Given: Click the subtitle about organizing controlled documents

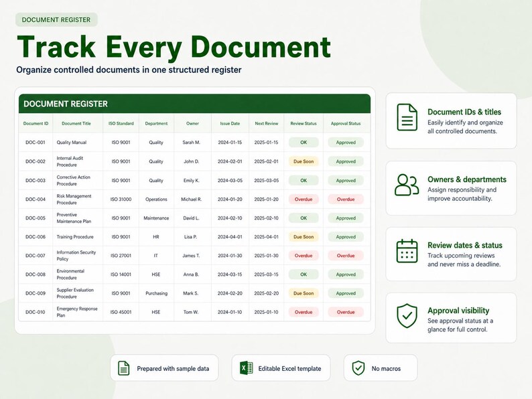Looking at the screenshot, I should point(129,70).
